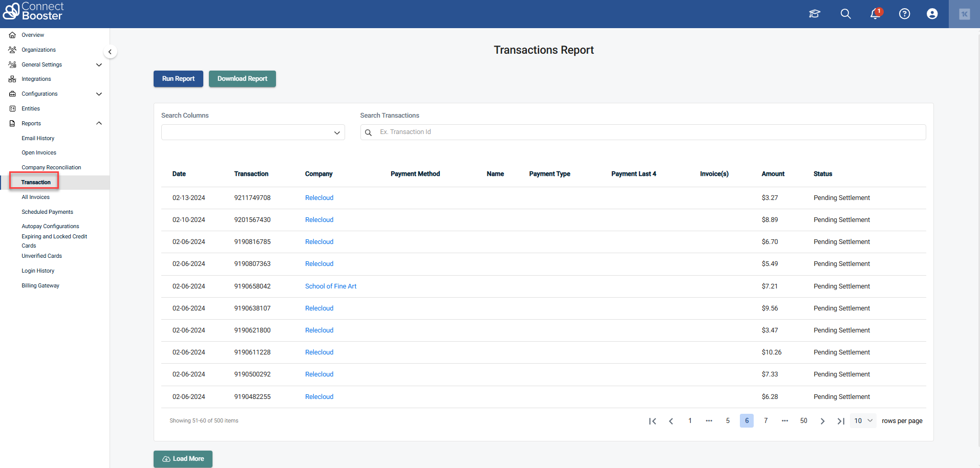Open the Scheduled Payments report

(x=47, y=212)
